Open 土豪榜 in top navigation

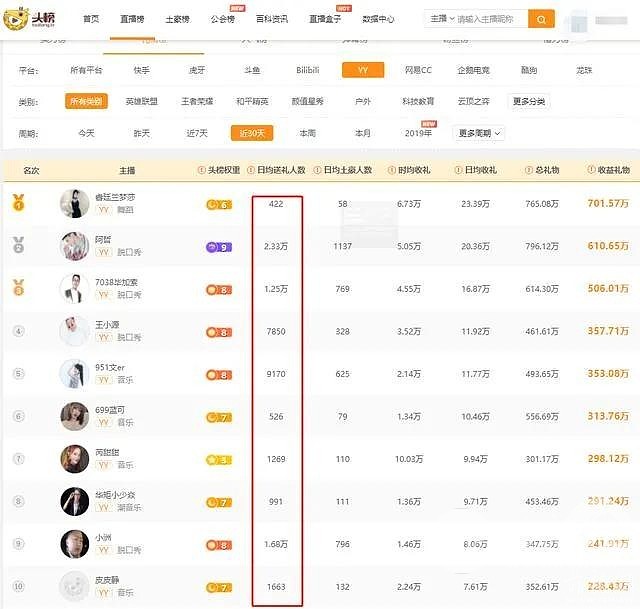point(177,19)
